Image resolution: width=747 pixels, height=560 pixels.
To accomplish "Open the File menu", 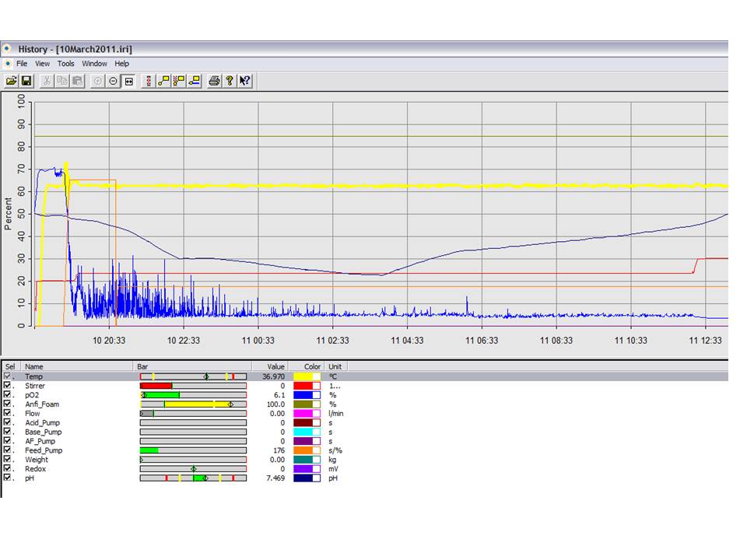I will tap(22, 64).
